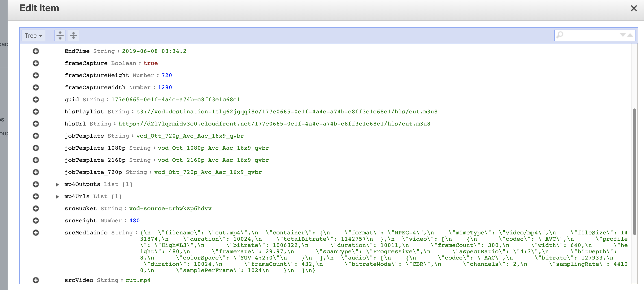The height and width of the screenshot is (290, 644).
Task: Click the plus icon next to srcMediainfo
Action: pos(36,233)
